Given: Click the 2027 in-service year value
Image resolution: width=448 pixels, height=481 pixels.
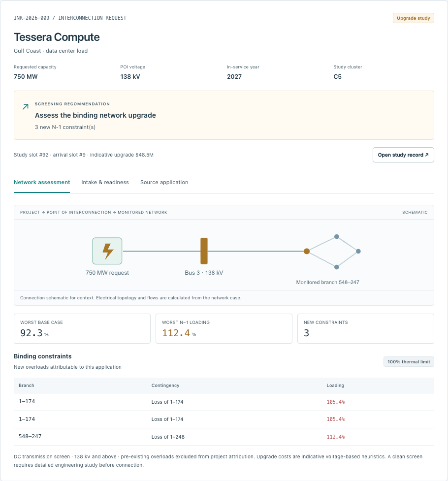Looking at the screenshot, I should 234,77.
